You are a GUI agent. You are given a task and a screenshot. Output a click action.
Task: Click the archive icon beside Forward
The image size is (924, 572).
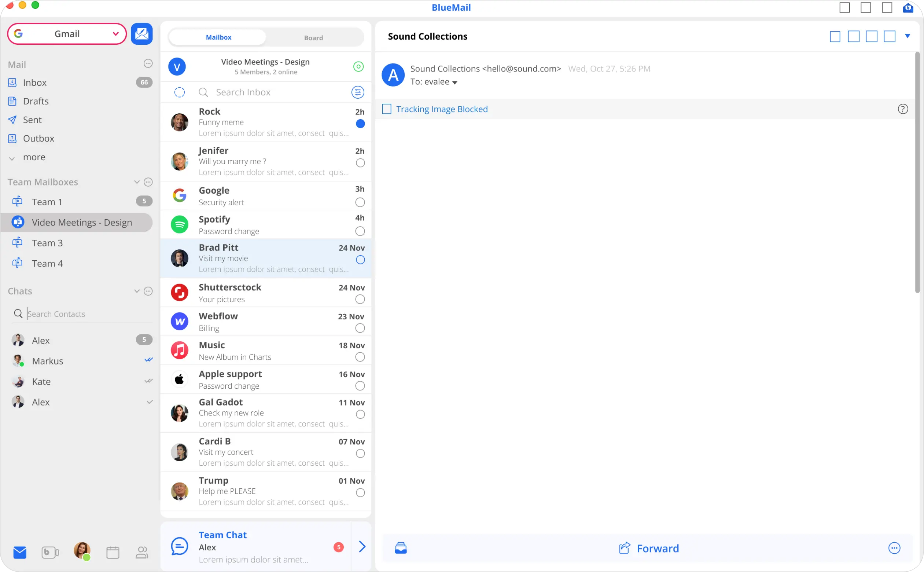click(401, 548)
